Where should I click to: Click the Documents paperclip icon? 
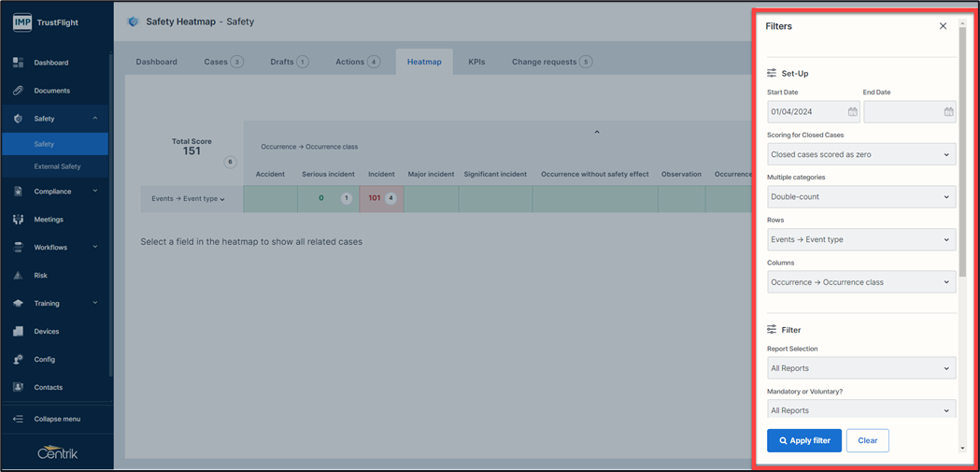(x=18, y=91)
